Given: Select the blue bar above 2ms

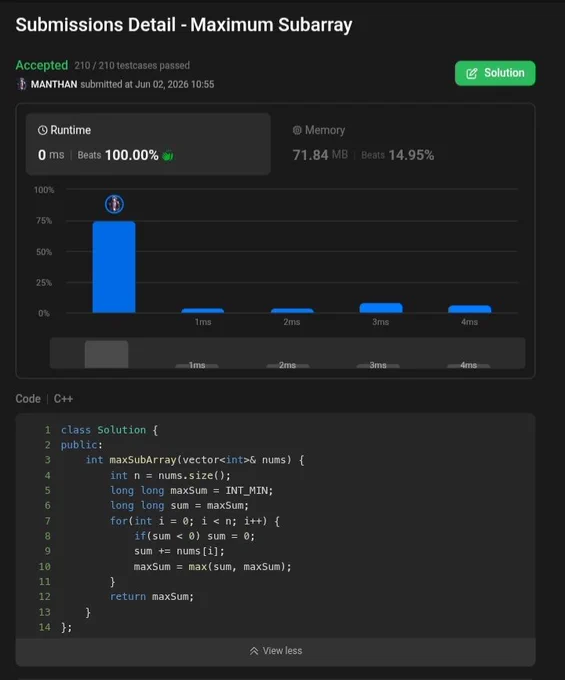Looking at the screenshot, I should pos(292,311).
